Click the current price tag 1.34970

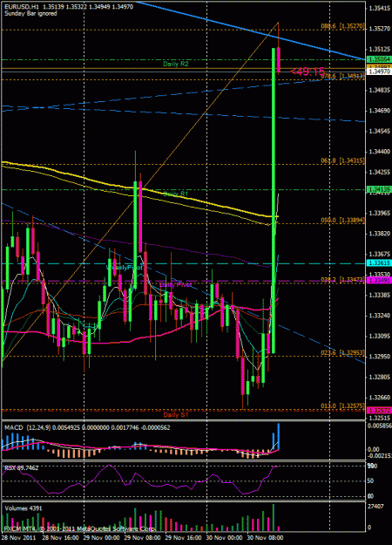(379, 72)
